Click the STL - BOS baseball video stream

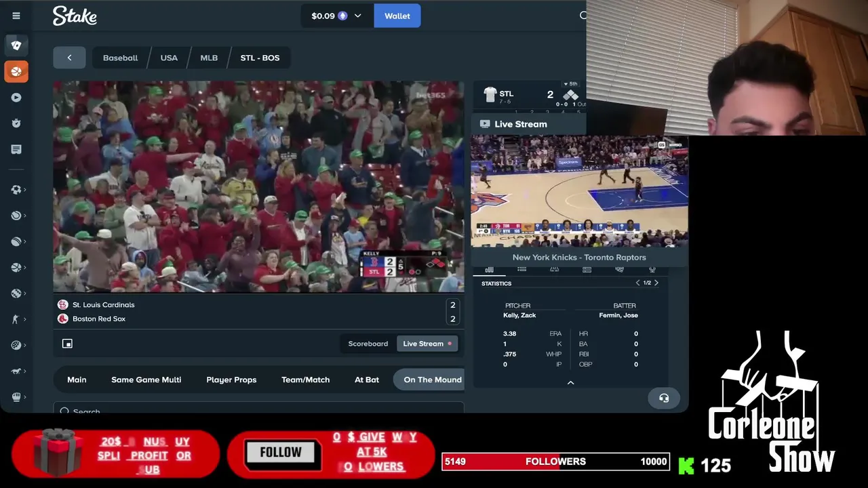click(259, 187)
